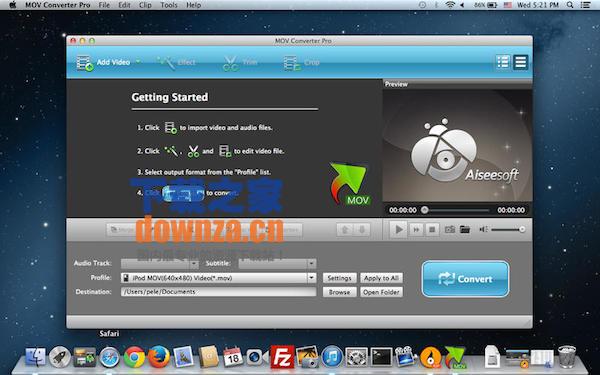Open the MOV Converter Pro app menu

58,5
